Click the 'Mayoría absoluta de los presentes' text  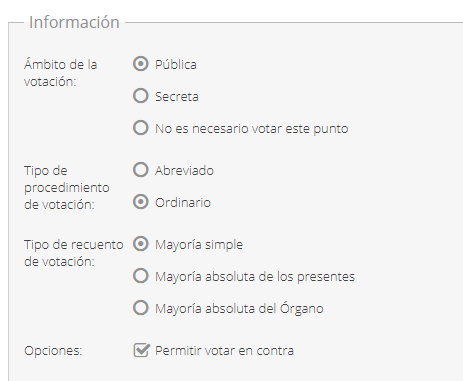click(255, 277)
